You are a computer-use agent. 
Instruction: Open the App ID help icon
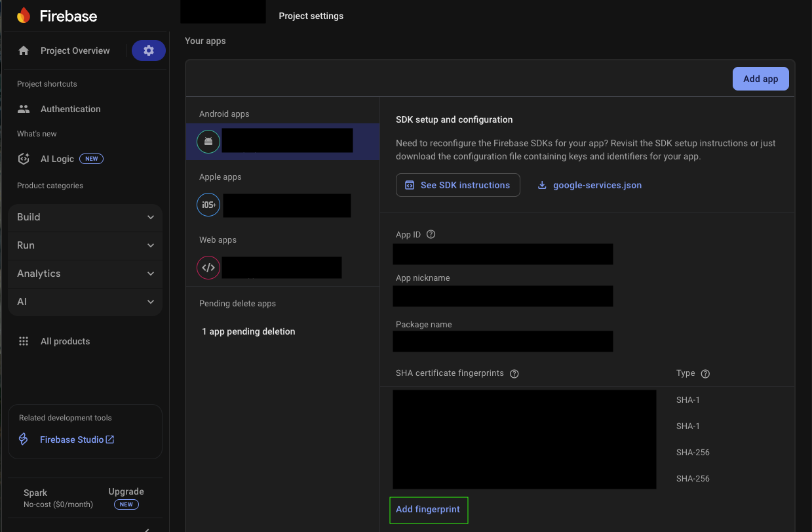coord(431,234)
